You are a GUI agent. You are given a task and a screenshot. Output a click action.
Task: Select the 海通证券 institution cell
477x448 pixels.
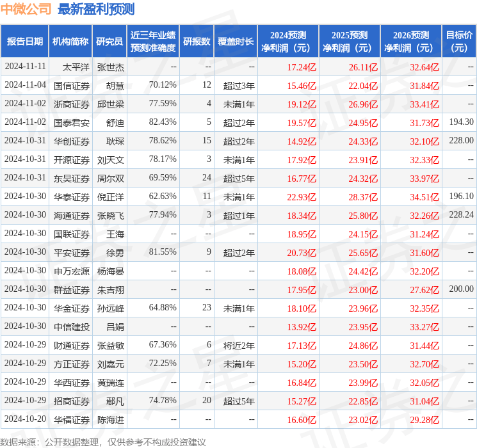[72, 216]
